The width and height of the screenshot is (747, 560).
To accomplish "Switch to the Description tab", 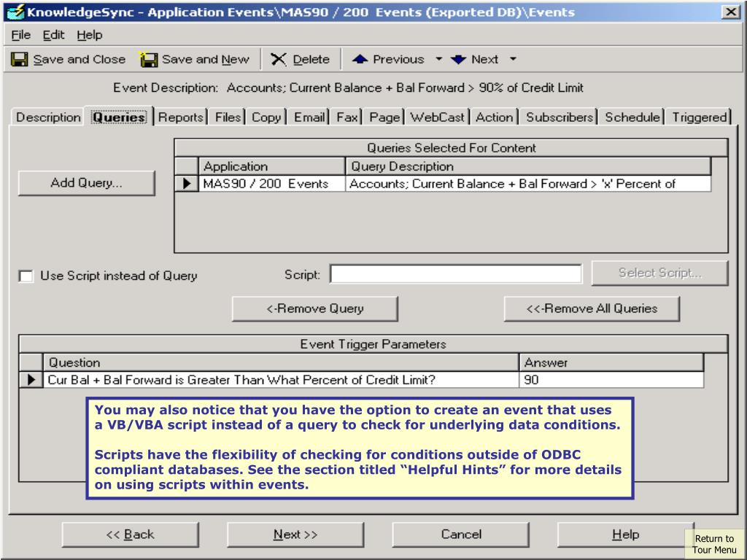I will tap(48, 117).
